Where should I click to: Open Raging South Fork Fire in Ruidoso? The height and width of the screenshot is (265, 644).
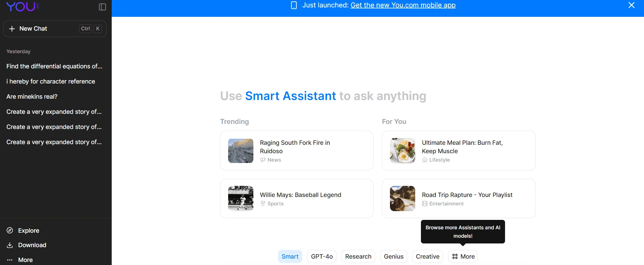click(297, 151)
